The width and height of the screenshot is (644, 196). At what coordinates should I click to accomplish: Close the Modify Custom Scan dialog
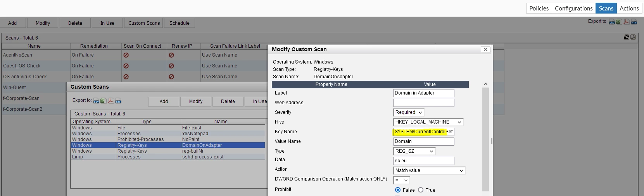[485, 49]
